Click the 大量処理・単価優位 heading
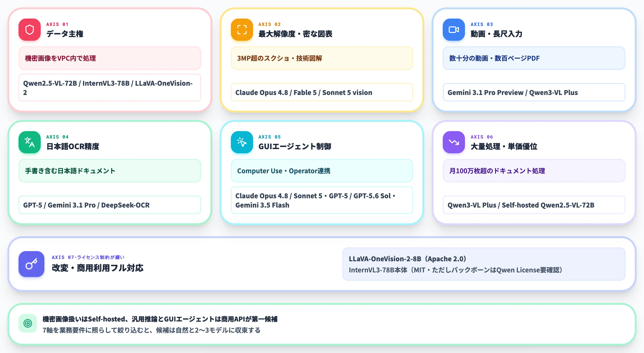 pyautogui.click(x=504, y=146)
